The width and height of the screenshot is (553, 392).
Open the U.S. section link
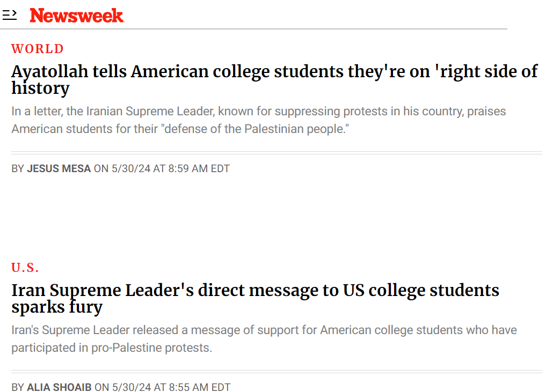pyautogui.click(x=25, y=268)
